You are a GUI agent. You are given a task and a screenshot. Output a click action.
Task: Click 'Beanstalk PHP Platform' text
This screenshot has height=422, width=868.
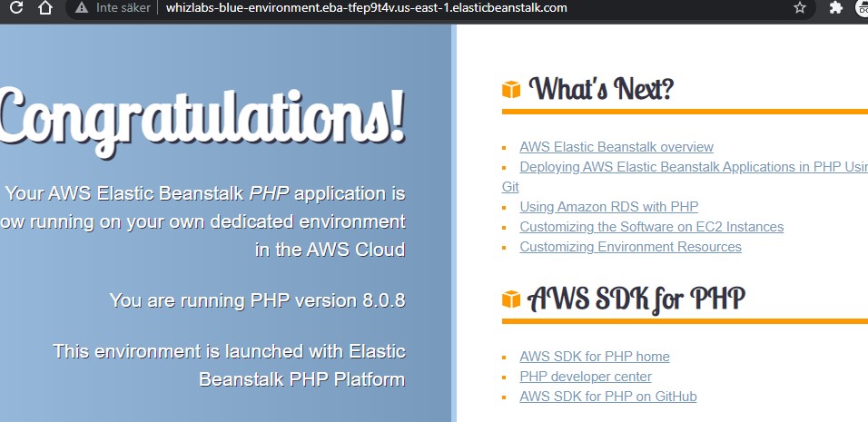[302, 379]
